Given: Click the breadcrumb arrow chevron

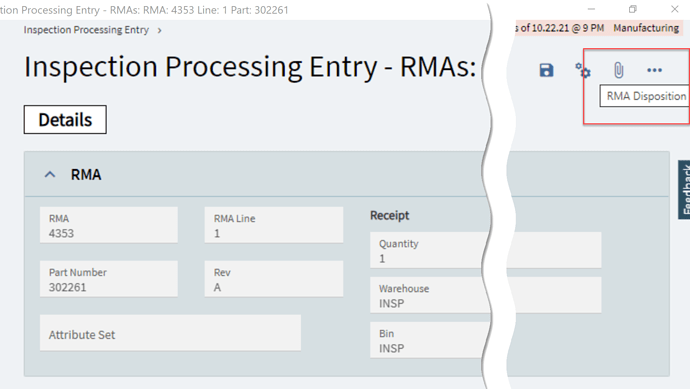Looking at the screenshot, I should pyautogui.click(x=160, y=30).
